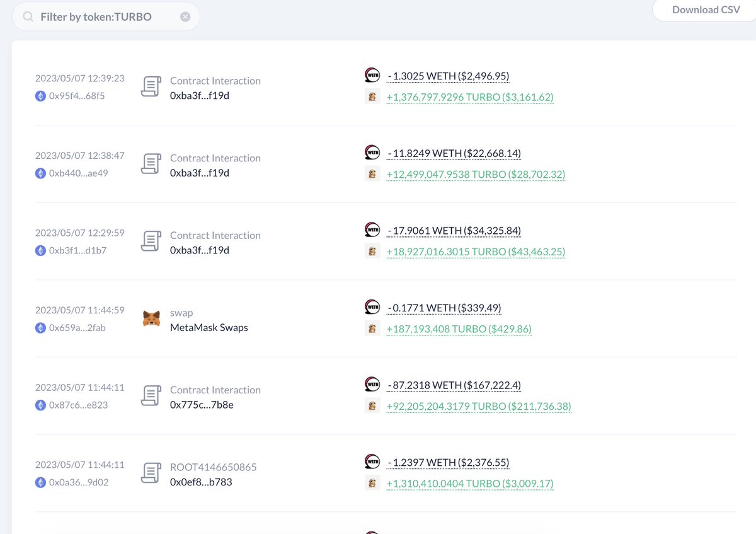Click contract scroll icon for 12:39:23 transaction
The image size is (756, 534).
[151, 86]
